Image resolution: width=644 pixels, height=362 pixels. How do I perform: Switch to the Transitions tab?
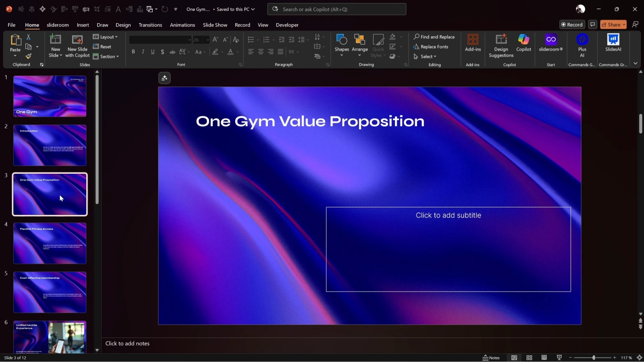(150, 25)
